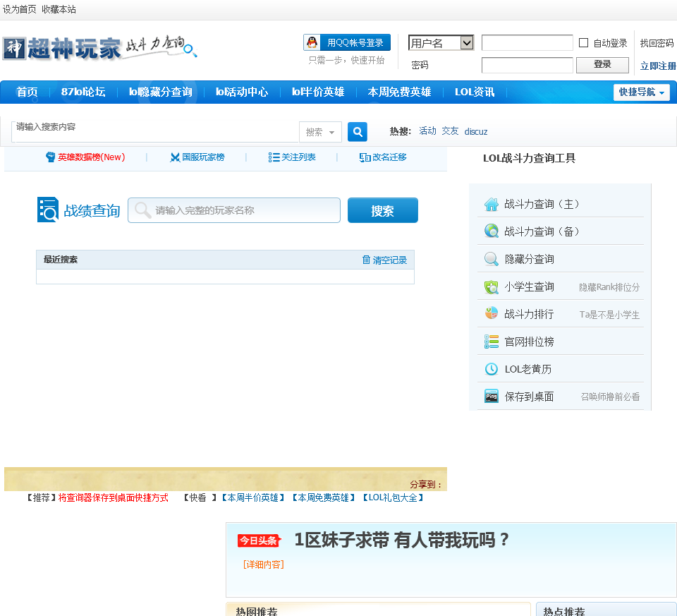Click the magnifier icon for 隐藏分查询
This screenshot has height=616, width=677.
(492, 259)
